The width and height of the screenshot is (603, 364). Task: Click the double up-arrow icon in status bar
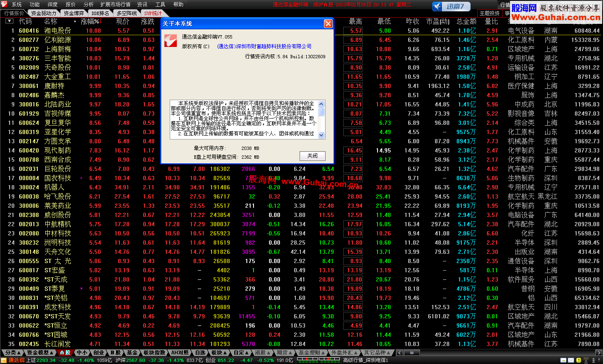593,360
